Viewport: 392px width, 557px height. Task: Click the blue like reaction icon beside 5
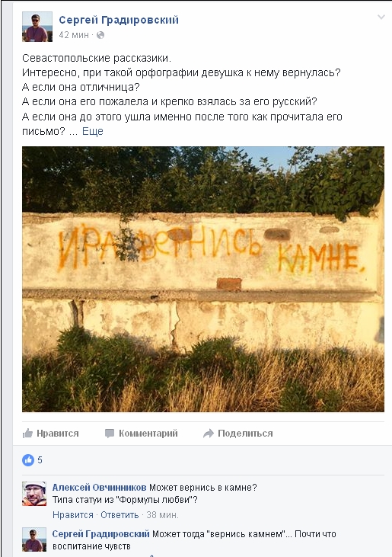[28, 460]
